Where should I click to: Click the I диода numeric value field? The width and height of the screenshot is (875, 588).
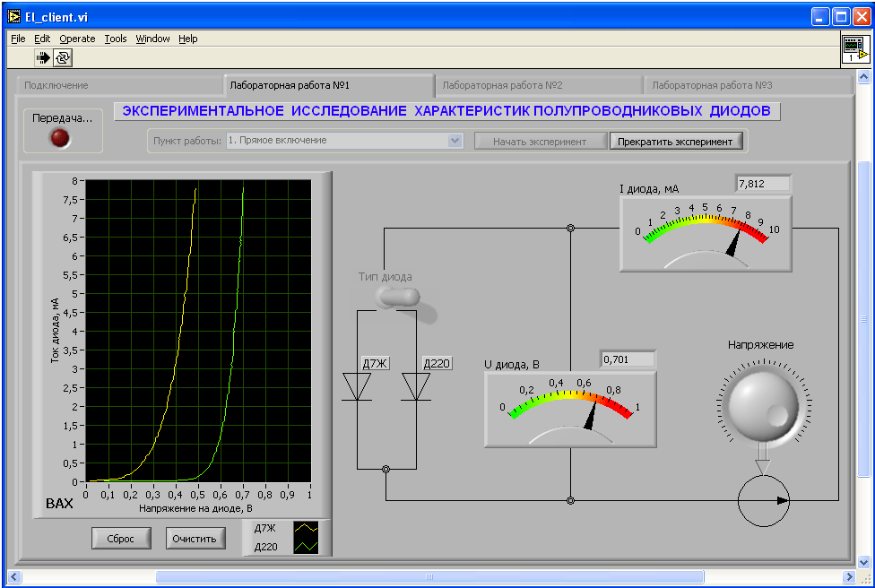pos(763,184)
